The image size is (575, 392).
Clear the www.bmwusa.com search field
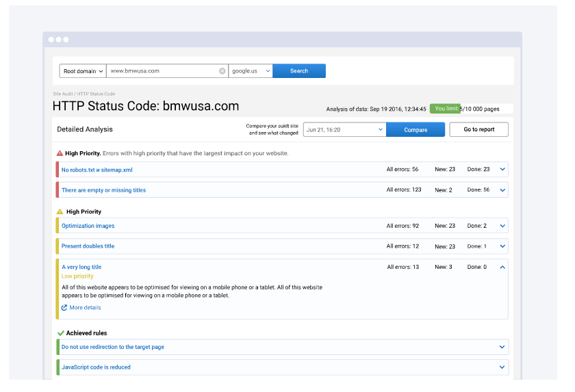click(222, 71)
